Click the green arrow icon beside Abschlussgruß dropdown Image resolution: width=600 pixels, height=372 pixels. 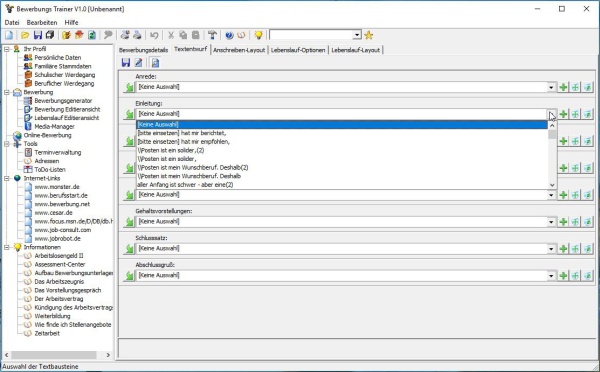[x=129, y=276]
